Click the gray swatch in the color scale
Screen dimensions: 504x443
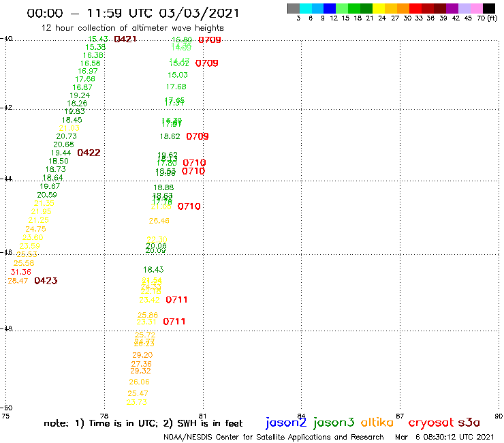(x=294, y=8)
